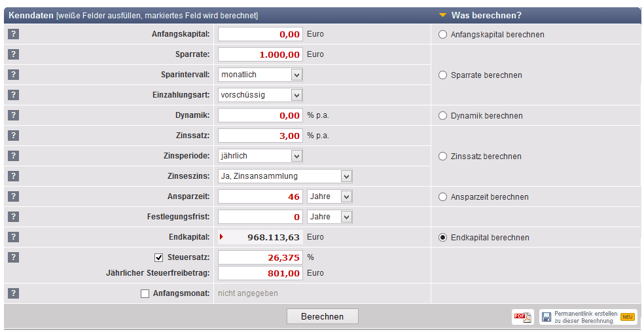Click the help icon beside Steuersatz

coord(13,257)
